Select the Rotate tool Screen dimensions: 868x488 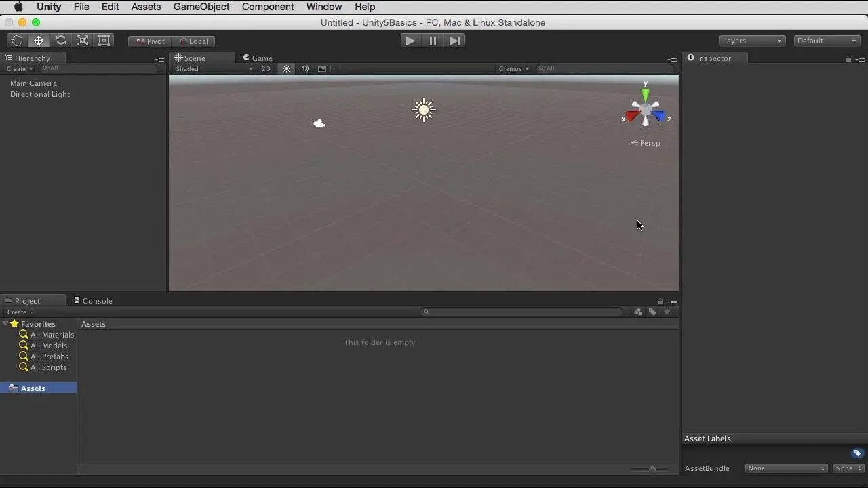(60, 41)
